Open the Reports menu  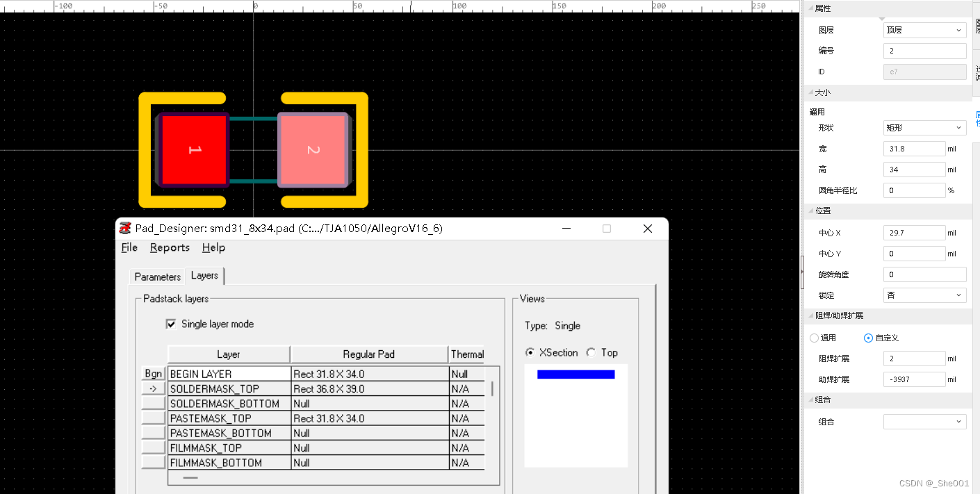click(170, 247)
